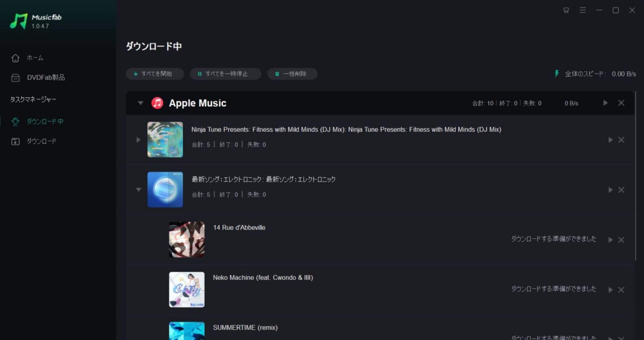644x340 pixels.
Task: Expand the Ninja Tune Presents album row
Action: point(138,140)
